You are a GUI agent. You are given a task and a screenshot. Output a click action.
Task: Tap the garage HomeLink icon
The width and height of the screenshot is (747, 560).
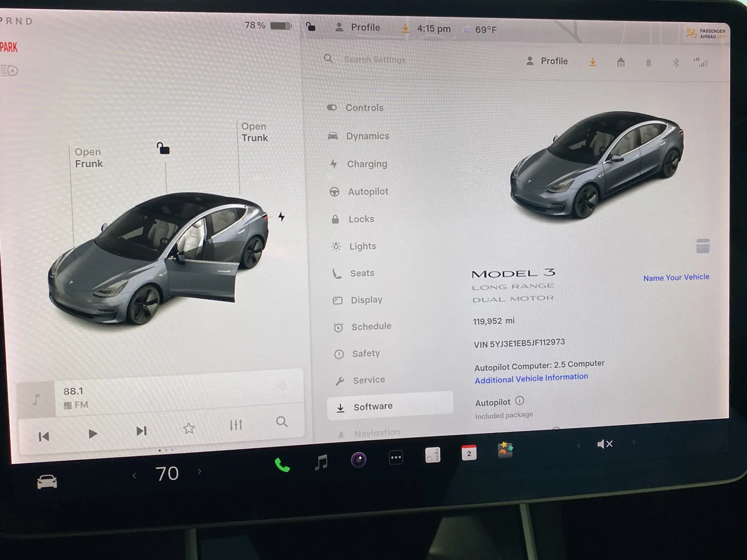point(620,63)
